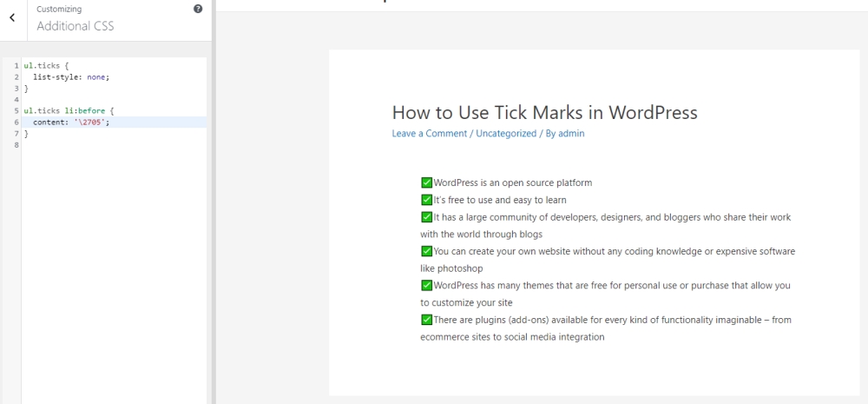Click the ul.ticks li:before { code line
The height and width of the screenshot is (404, 868).
tap(69, 111)
